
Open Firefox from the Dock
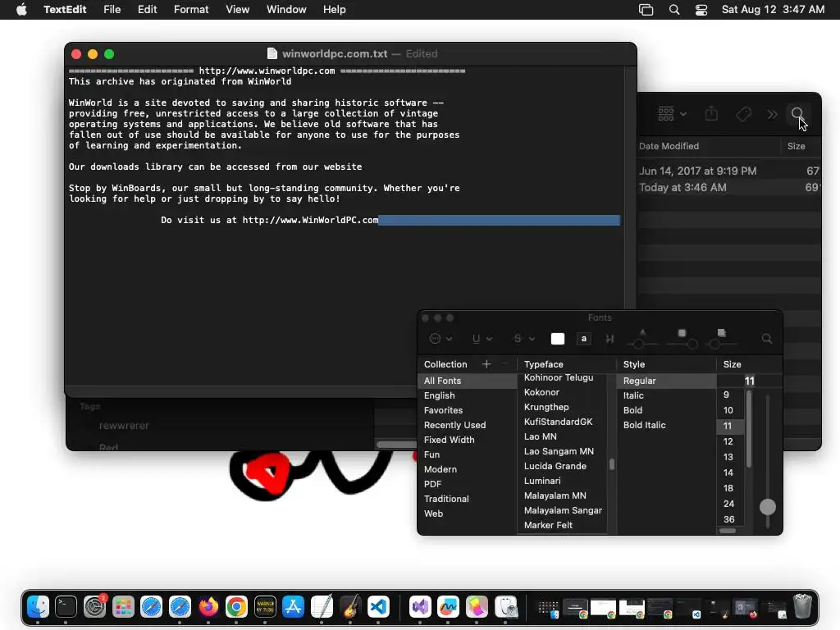coord(208,607)
